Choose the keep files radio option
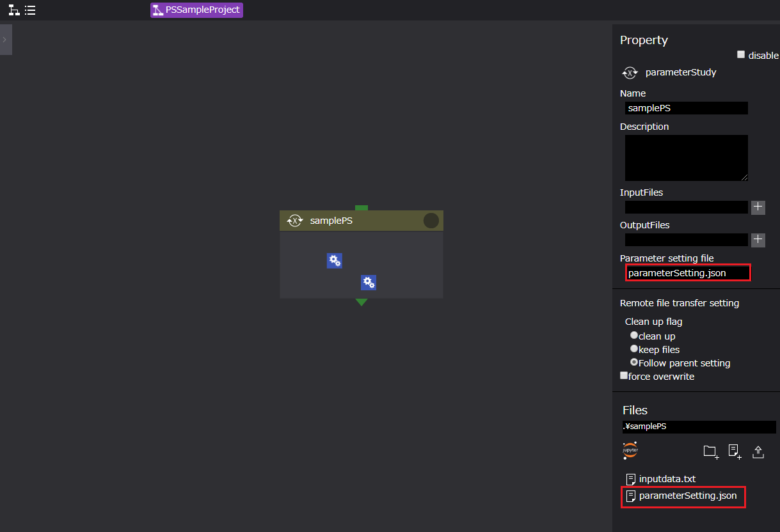Viewport: 780px width, 532px height. click(x=634, y=348)
